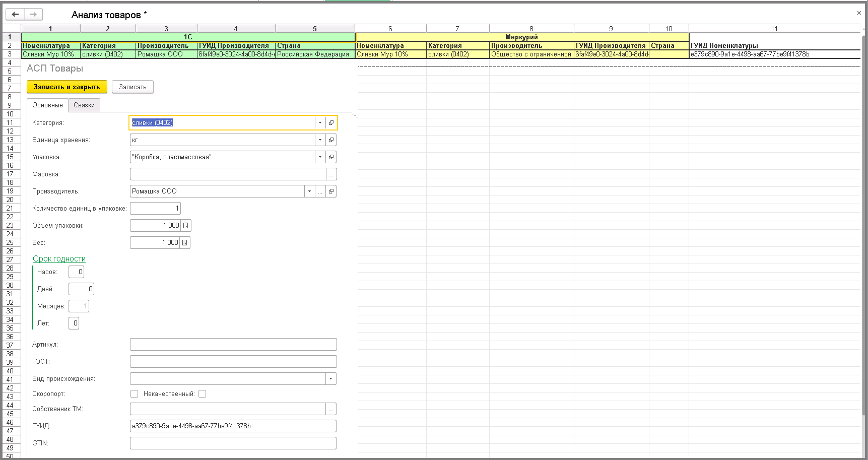The height and width of the screenshot is (460, 868).
Task: Open the Единица хранения item with its icon
Action: pyautogui.click(x=331, y=140)
